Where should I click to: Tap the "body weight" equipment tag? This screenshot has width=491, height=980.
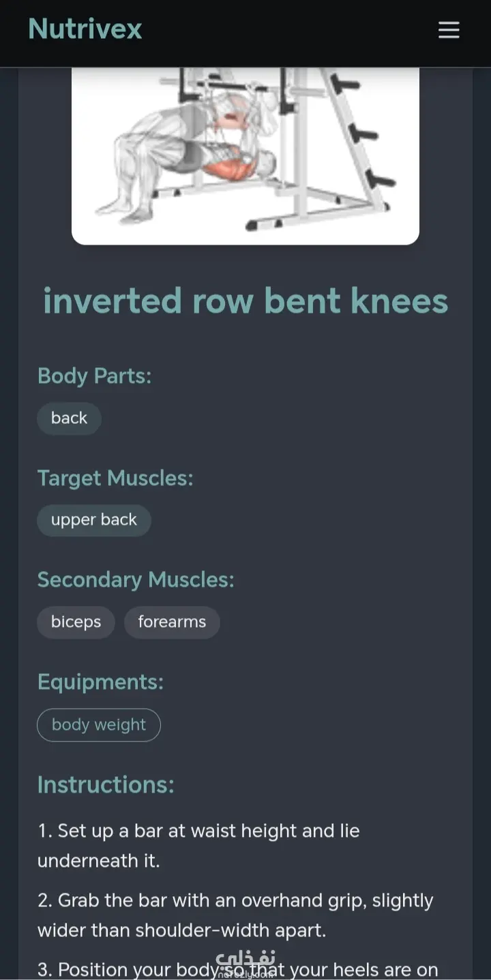coord(99,724)
